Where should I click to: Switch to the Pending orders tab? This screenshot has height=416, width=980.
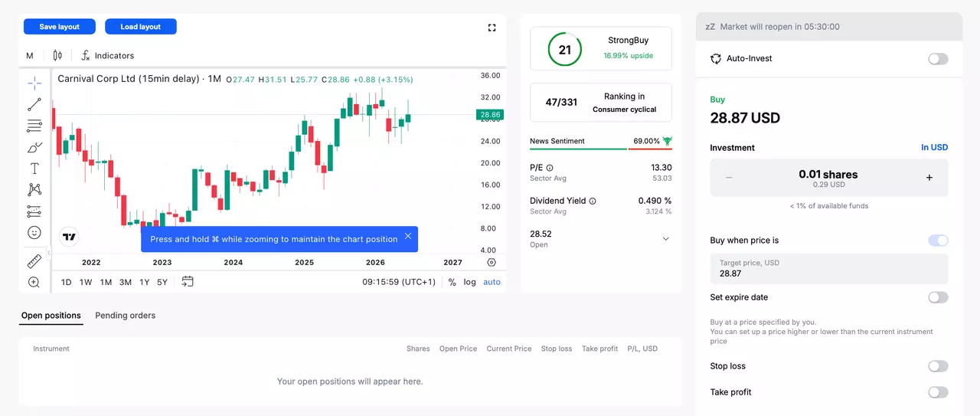pos(126,316)
